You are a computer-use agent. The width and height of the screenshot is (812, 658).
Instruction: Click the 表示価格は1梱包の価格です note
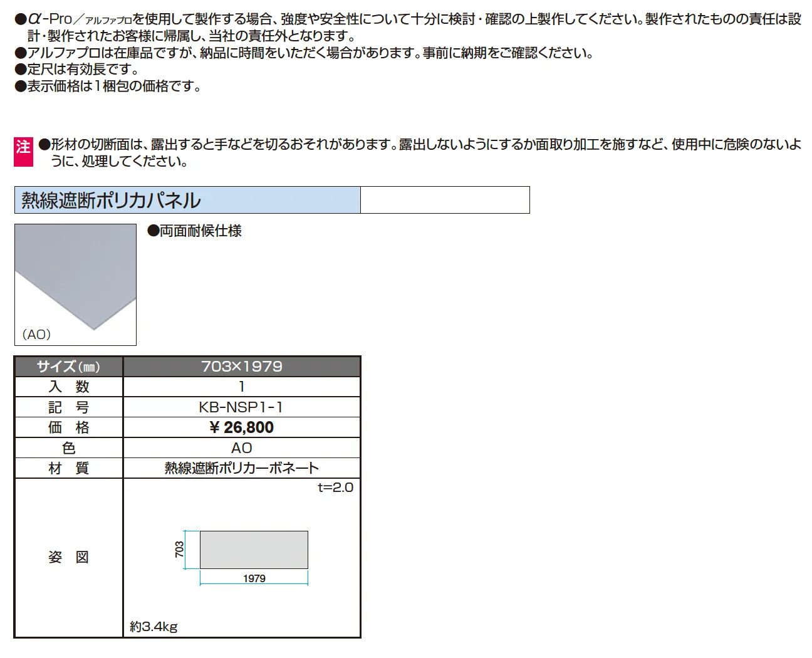[108, 86]
